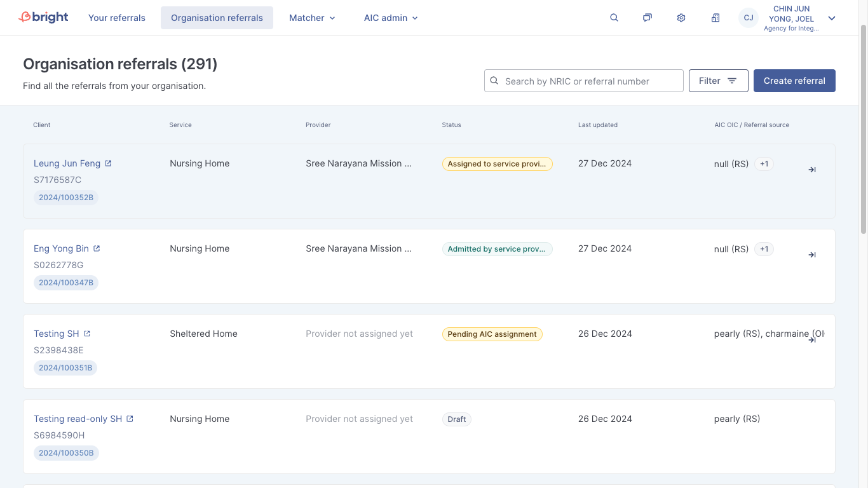Viewport: 868px width, 488px height.
Task: Click referral number 2024/100350B
Action: coord(66,453)
